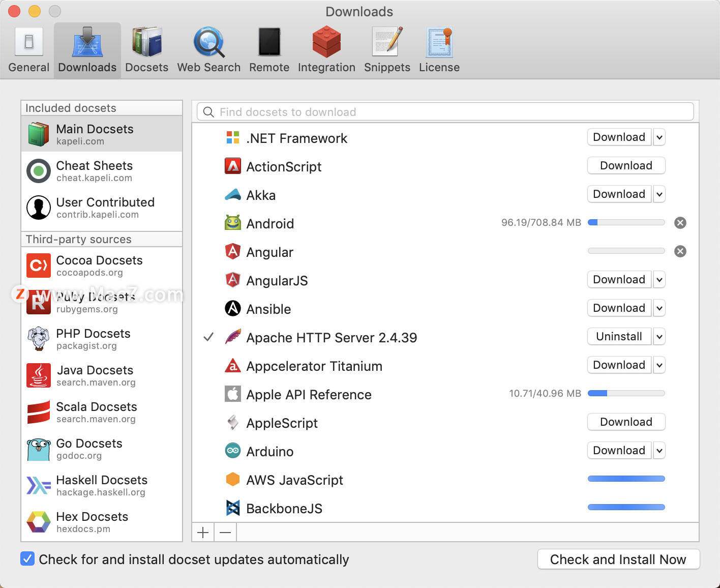This screenshot has height=588, width=720.
Task: Cancel the Angular docset download
Action: tap(680, 251)
